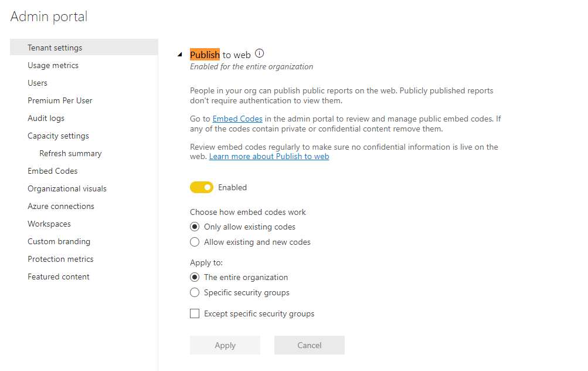588x371 pixels.
Task: Click the Apply button
Action: click(x=225, y=345)
